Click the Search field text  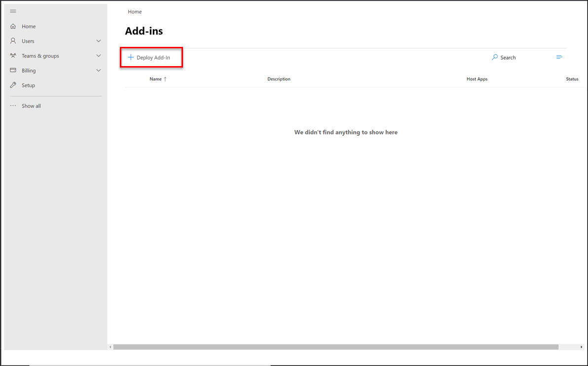coord(508,57)
